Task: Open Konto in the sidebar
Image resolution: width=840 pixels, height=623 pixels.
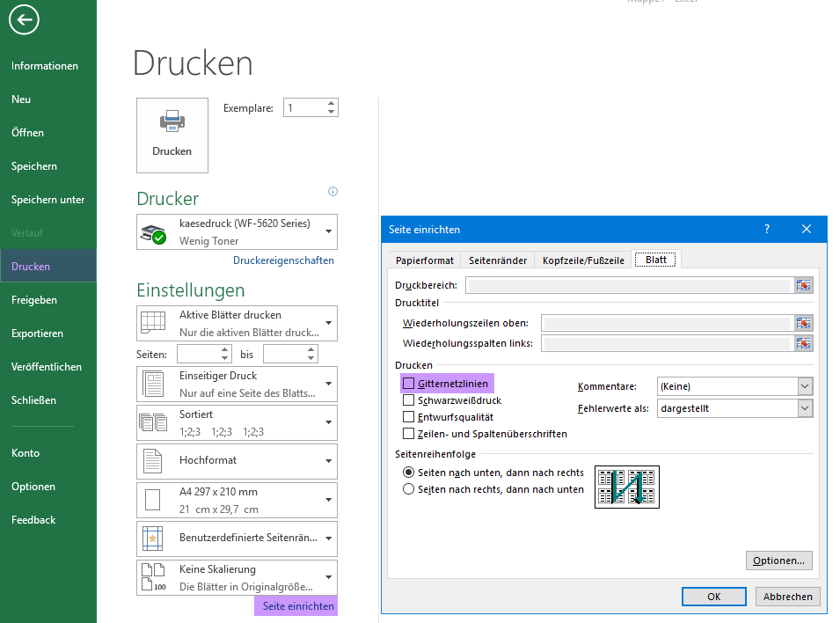Action: tap(26, 453)
